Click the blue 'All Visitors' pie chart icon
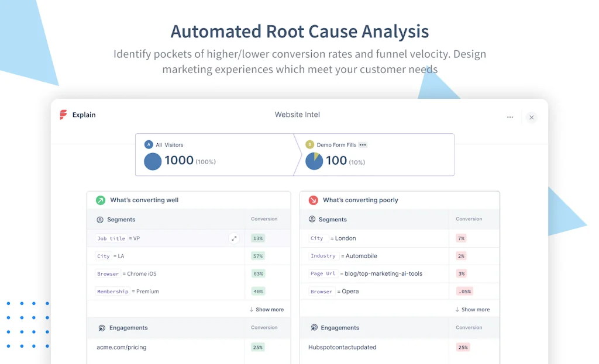599x364 pixels. [153, 162]
